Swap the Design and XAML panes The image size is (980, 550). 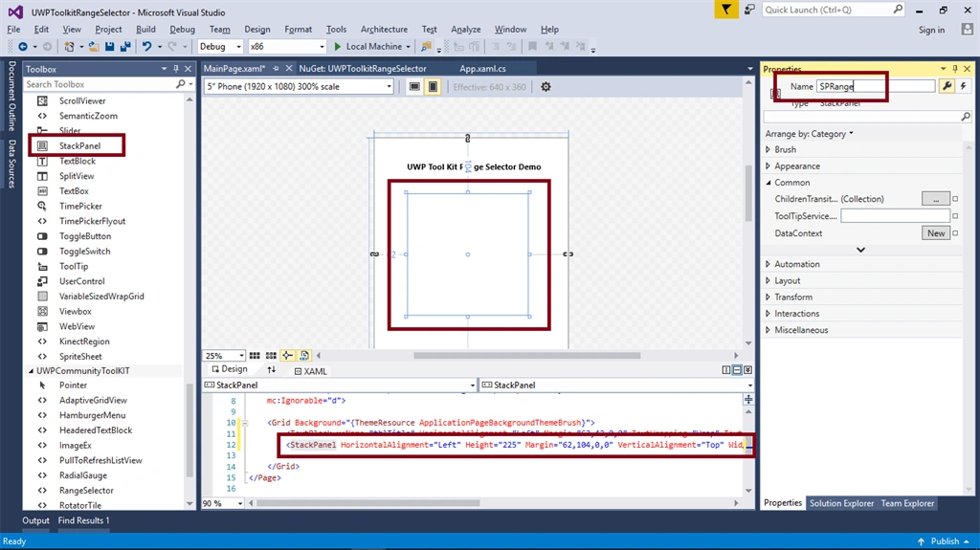(x=271, y=370)
